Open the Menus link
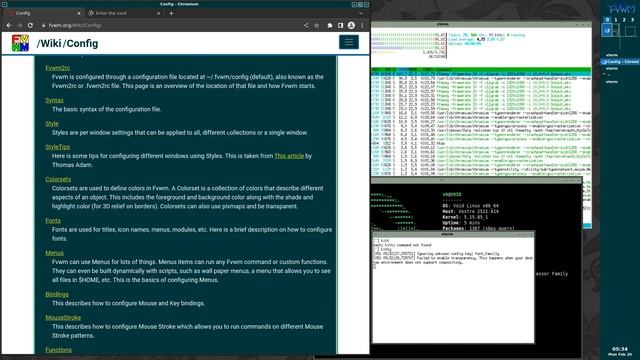The height and width of the screenshot is (360, 640). (x=54, y=253)
